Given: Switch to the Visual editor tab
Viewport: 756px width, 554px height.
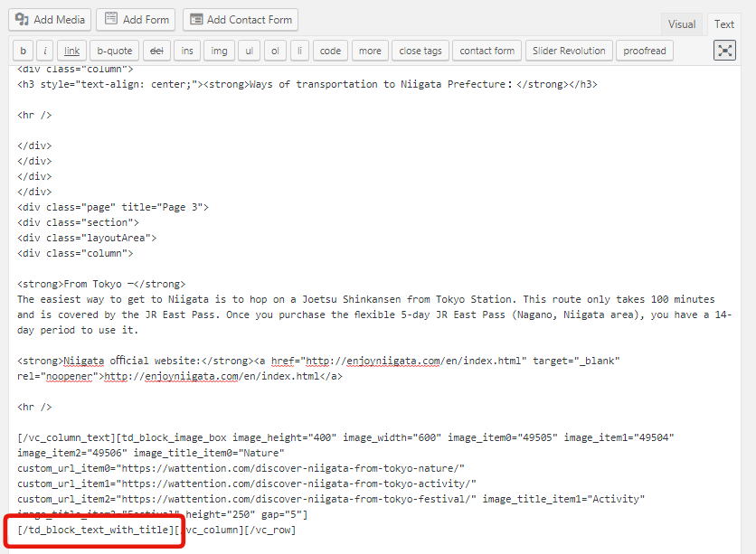Looking at the screenshot, I should point(681,24).
